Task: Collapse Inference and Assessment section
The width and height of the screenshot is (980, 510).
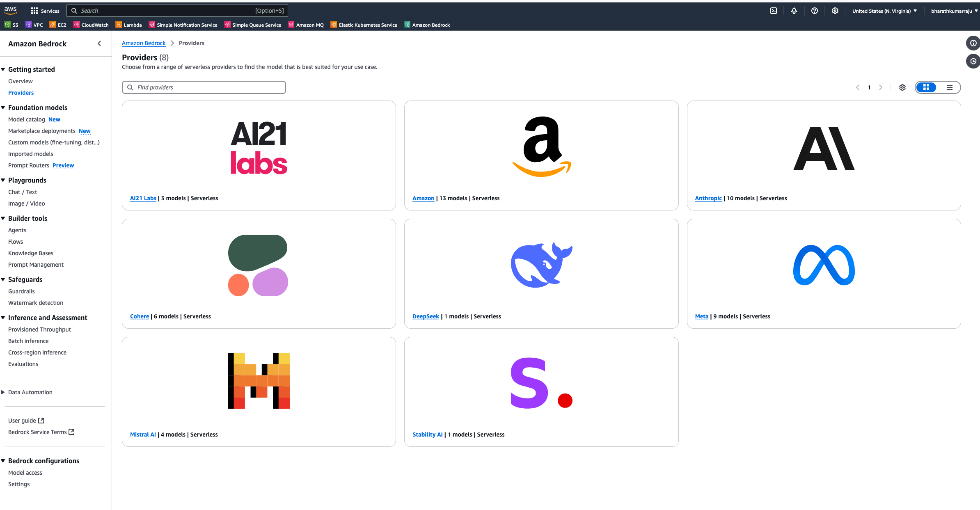Action: [x=3, y=318]
